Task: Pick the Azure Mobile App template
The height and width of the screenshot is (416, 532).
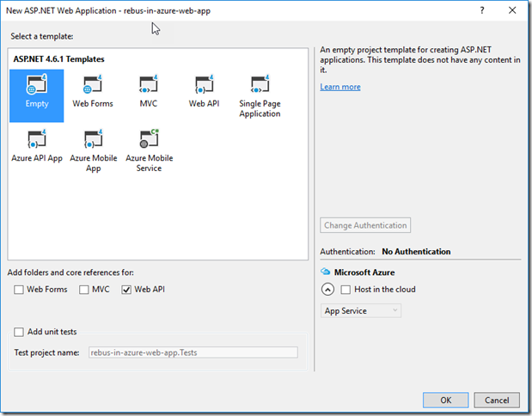Action: [x=93, y=150]
